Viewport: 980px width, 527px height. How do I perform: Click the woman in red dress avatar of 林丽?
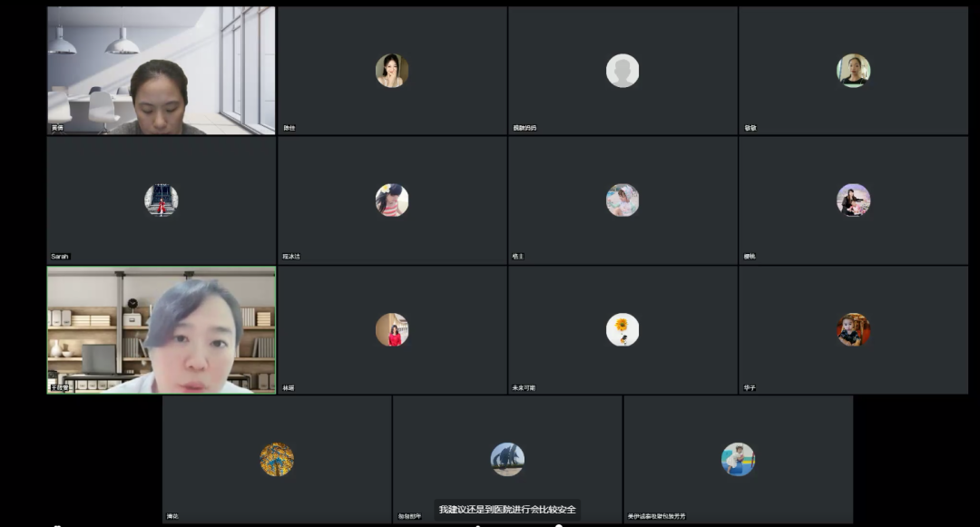click(392, 329)
